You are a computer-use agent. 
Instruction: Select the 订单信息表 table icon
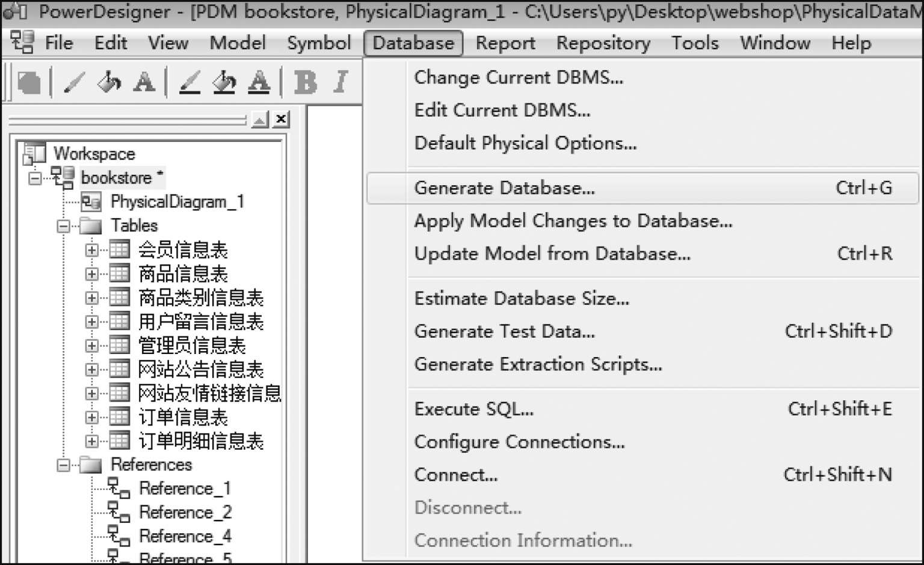click(x=120, y=417)
